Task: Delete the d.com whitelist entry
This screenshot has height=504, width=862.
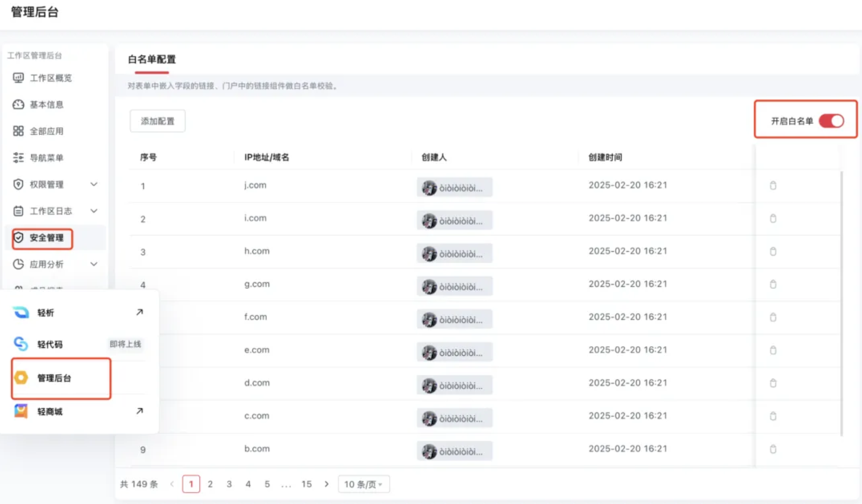Action: tap(773, 383)
